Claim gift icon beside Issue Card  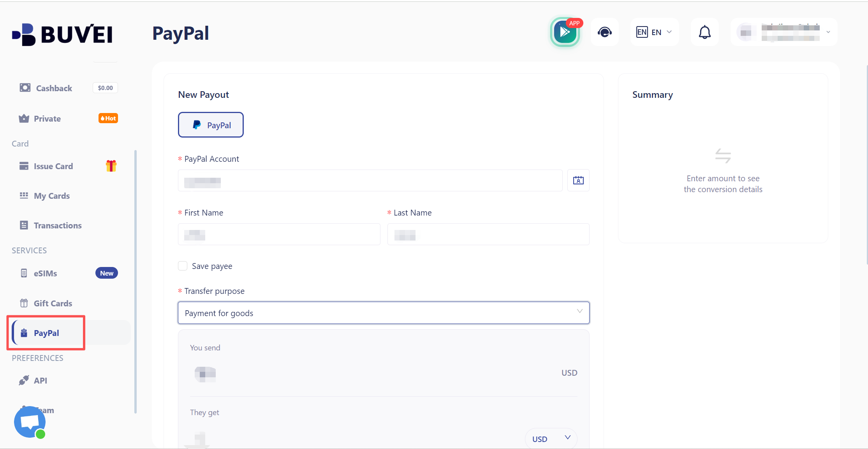point(111,166)
